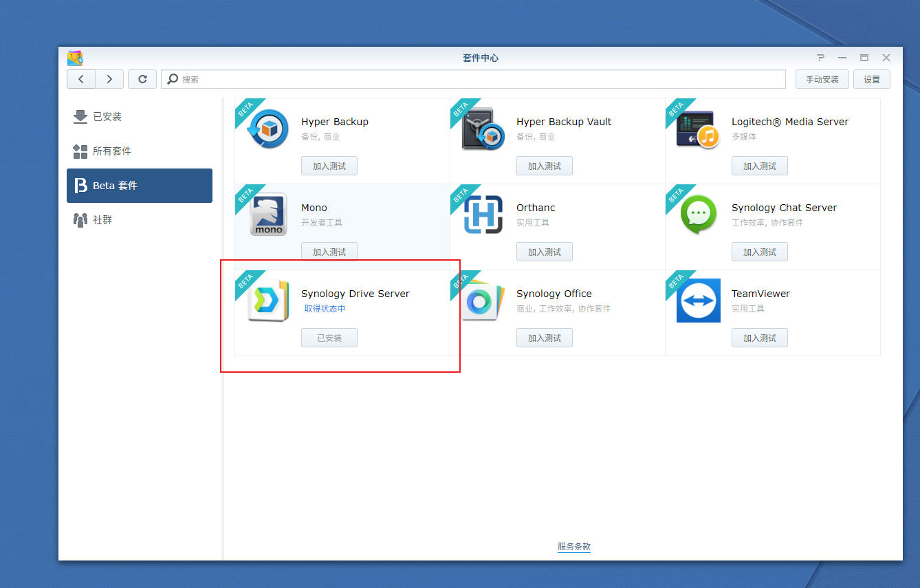This screenshot has height=588, width=920.
Task: Click 已安装 button for Synology Drive Server
Action: [329, 338]
